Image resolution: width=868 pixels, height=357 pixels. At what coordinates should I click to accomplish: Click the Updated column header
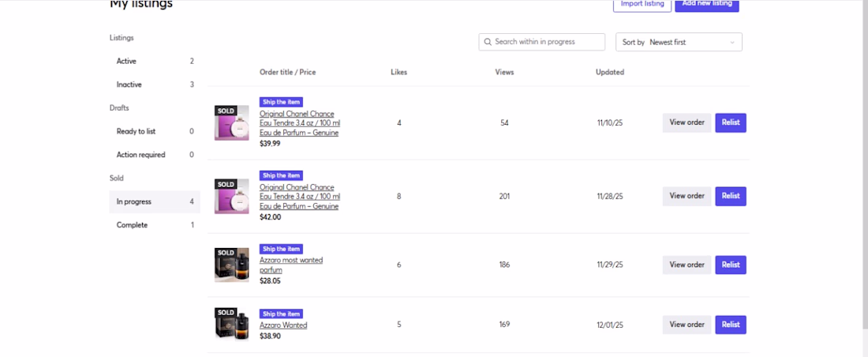click(x=609, y=72)
